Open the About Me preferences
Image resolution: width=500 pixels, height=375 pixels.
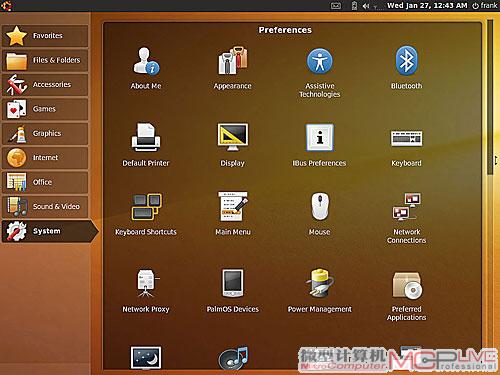click(146, 68)
